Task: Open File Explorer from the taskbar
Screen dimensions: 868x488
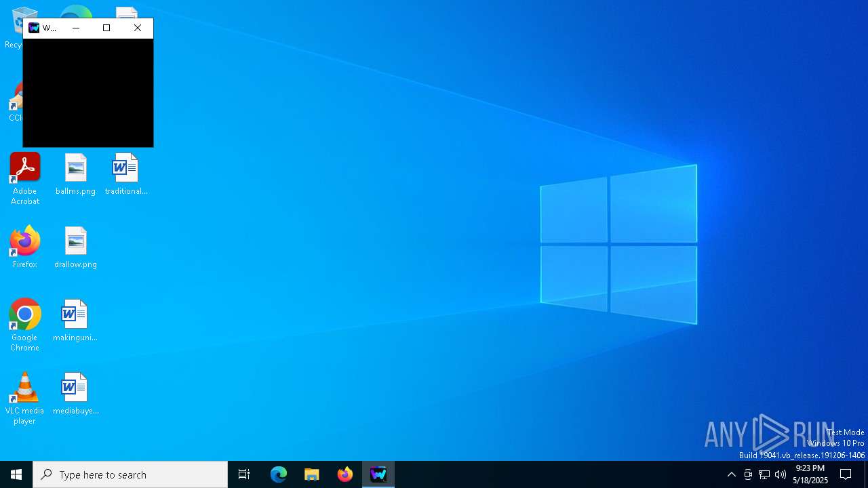Action: click(x=312, y=474)
